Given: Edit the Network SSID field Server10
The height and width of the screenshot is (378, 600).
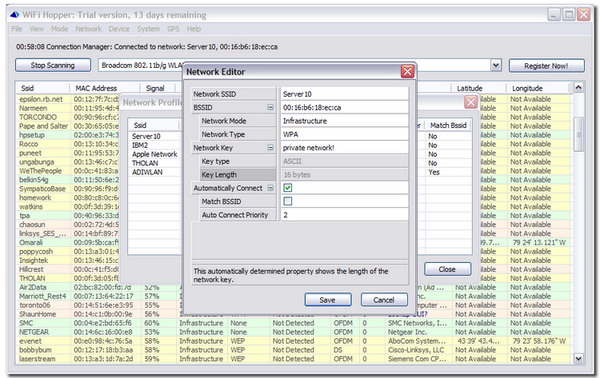Looking at the screenshot, I should (x=344, y=94).
